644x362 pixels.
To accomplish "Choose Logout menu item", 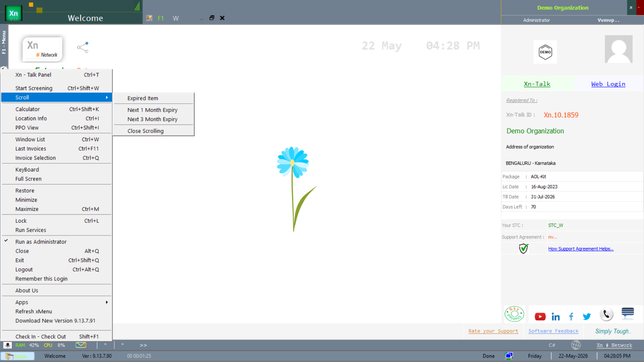I will 56,269.
